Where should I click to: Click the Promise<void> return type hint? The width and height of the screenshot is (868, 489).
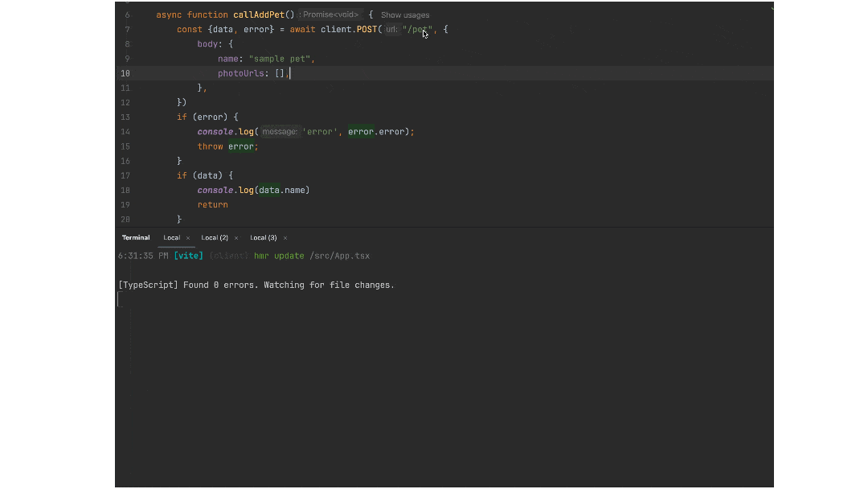329,14
